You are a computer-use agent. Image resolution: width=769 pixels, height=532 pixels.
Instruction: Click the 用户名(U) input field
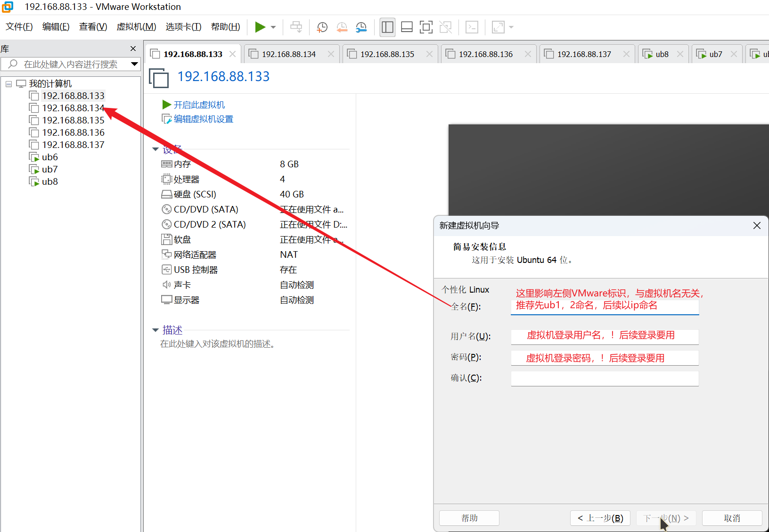tap(605, 336)
